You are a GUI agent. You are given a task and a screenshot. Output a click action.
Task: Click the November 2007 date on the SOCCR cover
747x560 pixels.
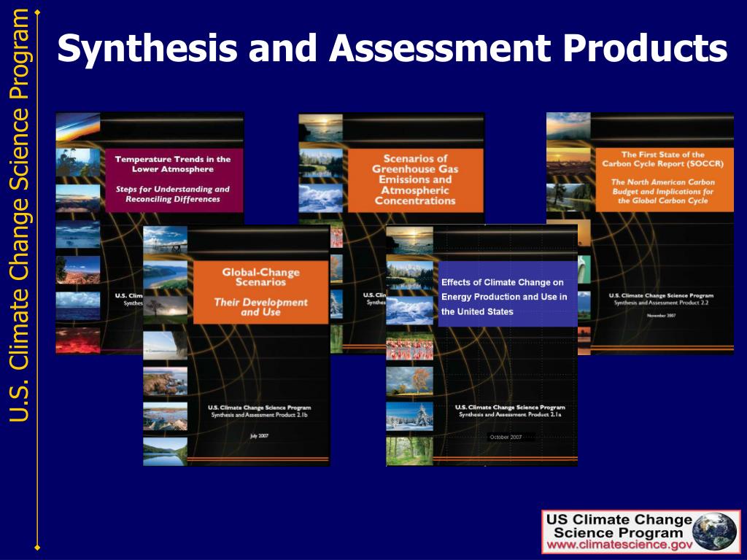661,315
